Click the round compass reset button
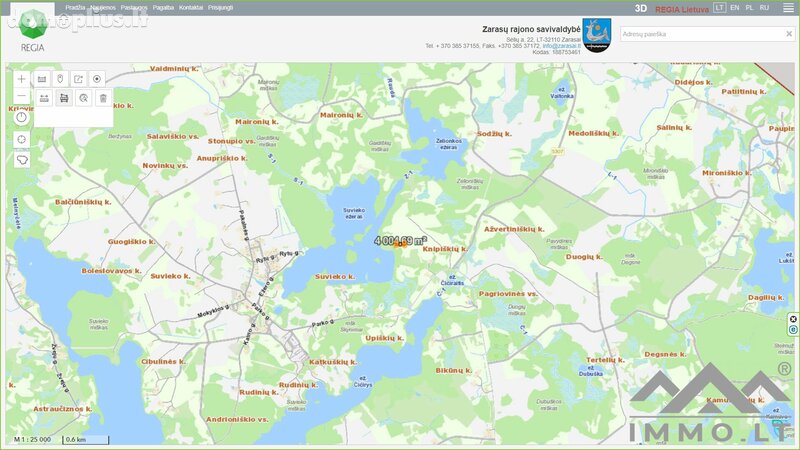The width and height of the screenshot is (800, 450). 21,118
